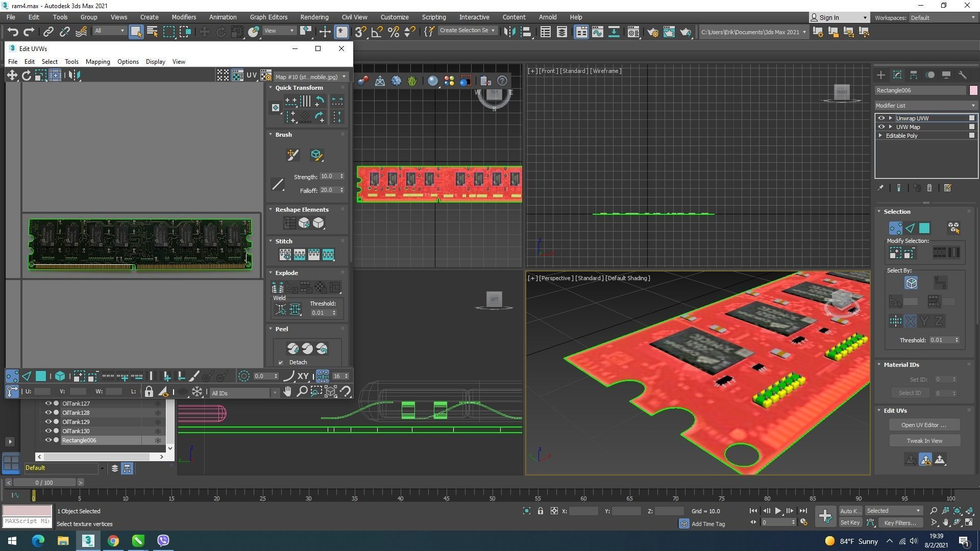
Task: Open the Scripting menu
Action: click(434, 17)
